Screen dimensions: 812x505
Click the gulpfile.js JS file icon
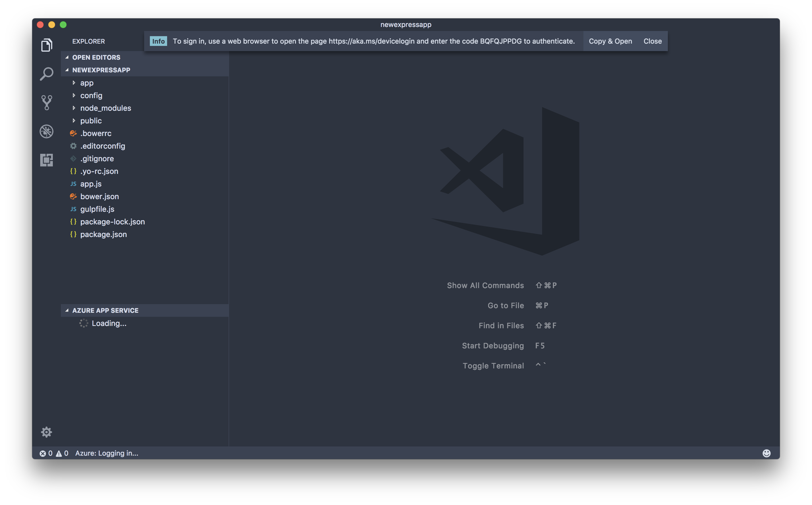[x=73, y=209]
